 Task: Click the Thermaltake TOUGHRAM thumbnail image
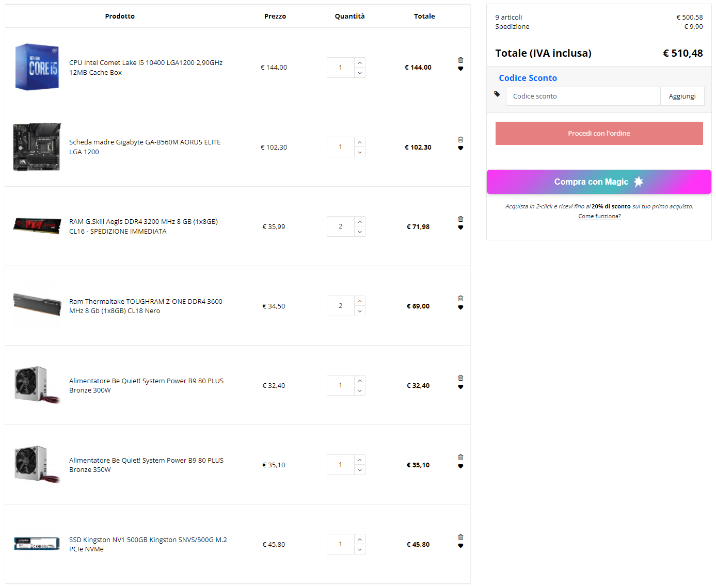click(x=37, y=304)
